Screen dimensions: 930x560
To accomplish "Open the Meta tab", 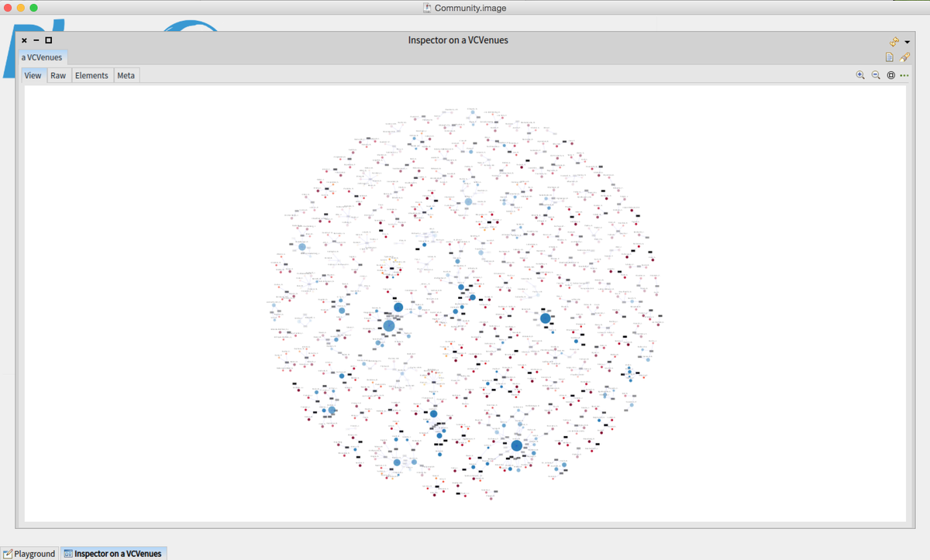I will [126, 75].
